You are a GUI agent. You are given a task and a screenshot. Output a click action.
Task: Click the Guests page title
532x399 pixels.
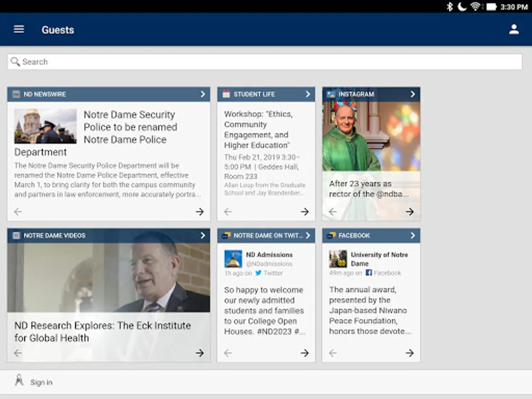(58, 30)
